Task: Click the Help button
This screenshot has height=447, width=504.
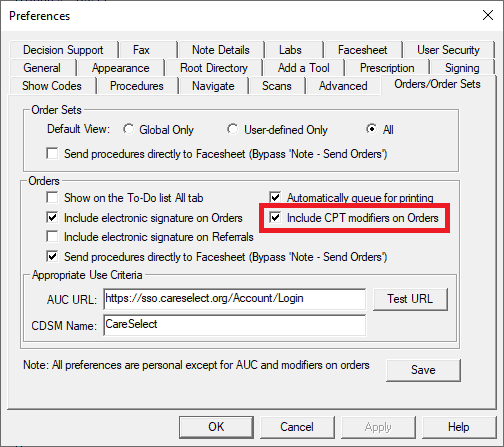Action: point(459,427)
